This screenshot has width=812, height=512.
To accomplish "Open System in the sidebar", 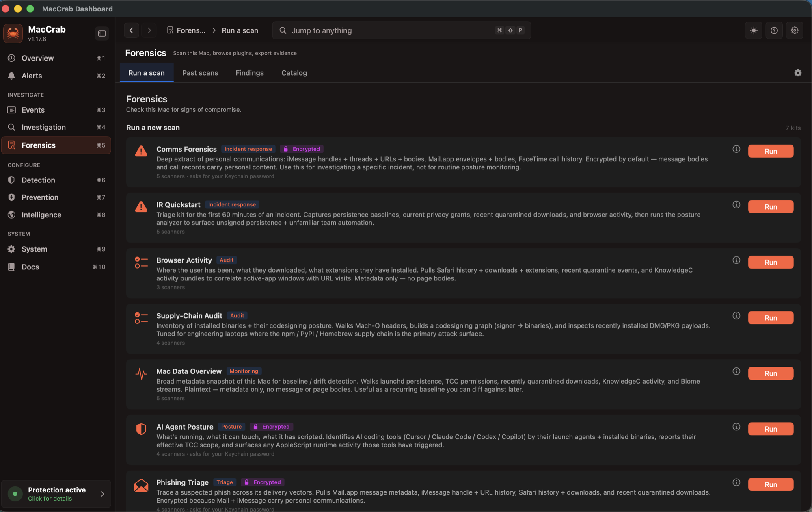I will (x=56, y=249).
